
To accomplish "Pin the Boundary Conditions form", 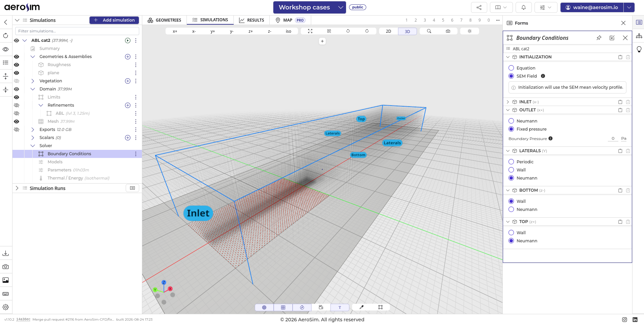I will tap(599, 38).
